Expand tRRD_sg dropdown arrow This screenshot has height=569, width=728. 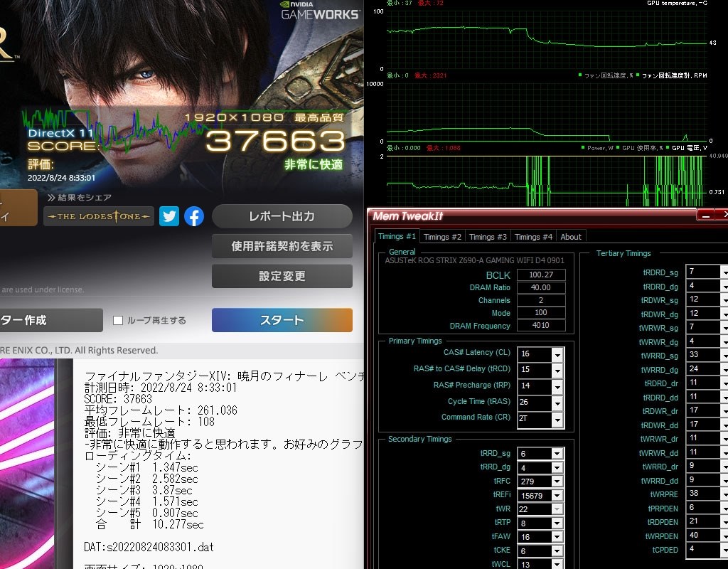tap(557, 454)
